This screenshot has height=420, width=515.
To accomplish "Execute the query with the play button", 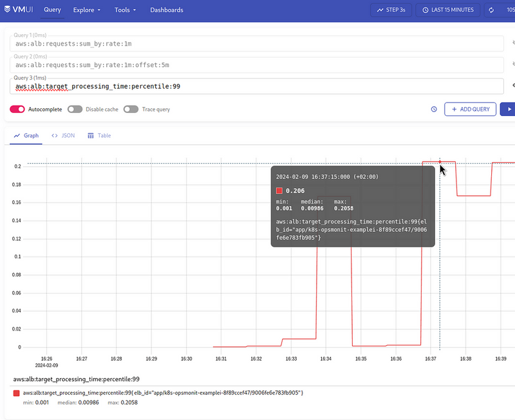I will pyautogui.click(x=508, y=109).
